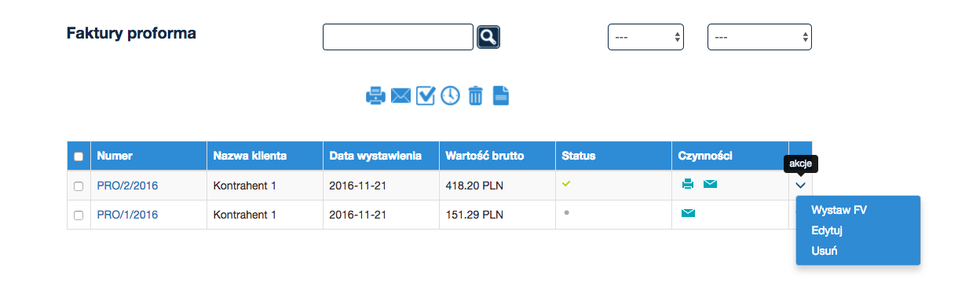
Task: Click the clock icon in bulk toolbar
Action: coord(450,96)
